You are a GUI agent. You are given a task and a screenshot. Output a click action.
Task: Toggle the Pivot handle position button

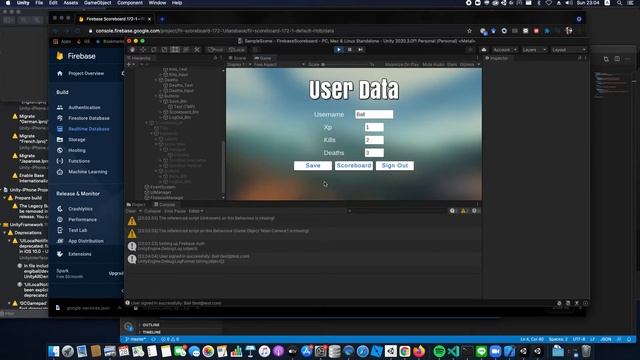(216, 50)
